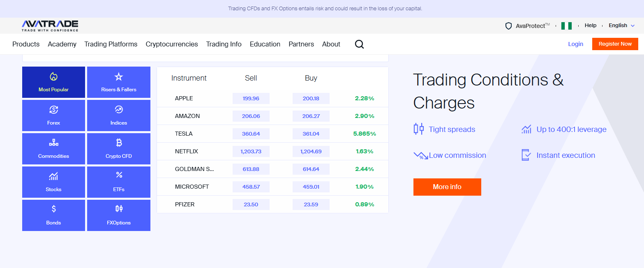Click the Low commission percent arrow icon

pyautogui.click(x=421, y=156)
